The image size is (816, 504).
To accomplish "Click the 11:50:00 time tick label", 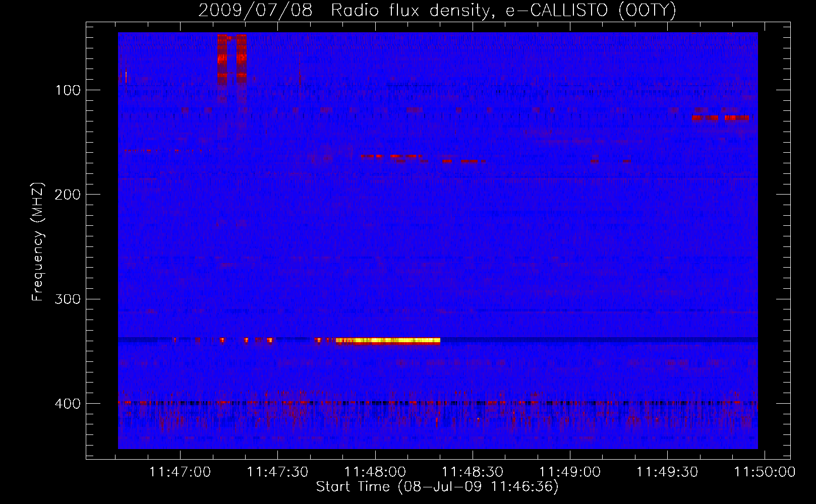I will point(765,472).
